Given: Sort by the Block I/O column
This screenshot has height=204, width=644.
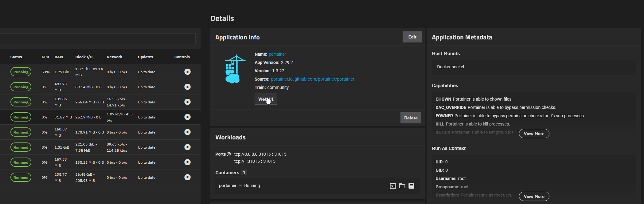Looking at the screenshot, I should 84,57.
